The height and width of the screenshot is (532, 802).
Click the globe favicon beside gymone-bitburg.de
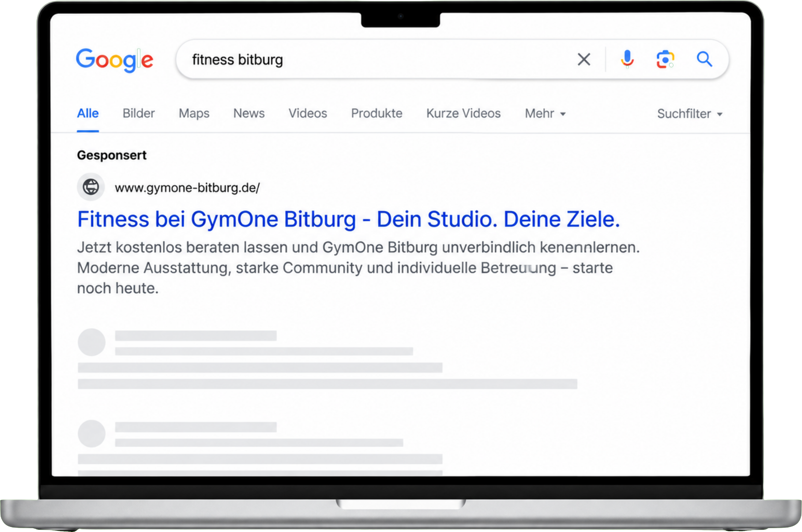tap(91, 187)
